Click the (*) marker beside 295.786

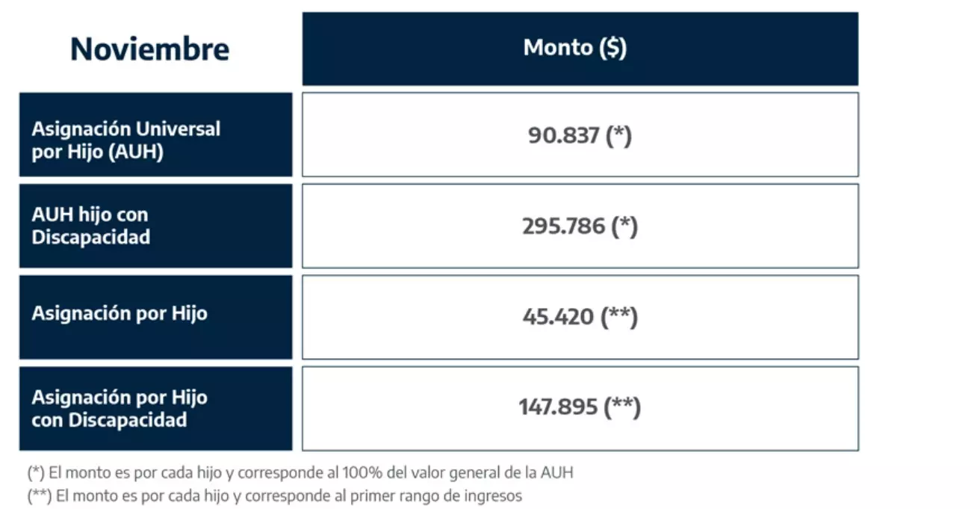pyautogui.click(x=624, y=226)
